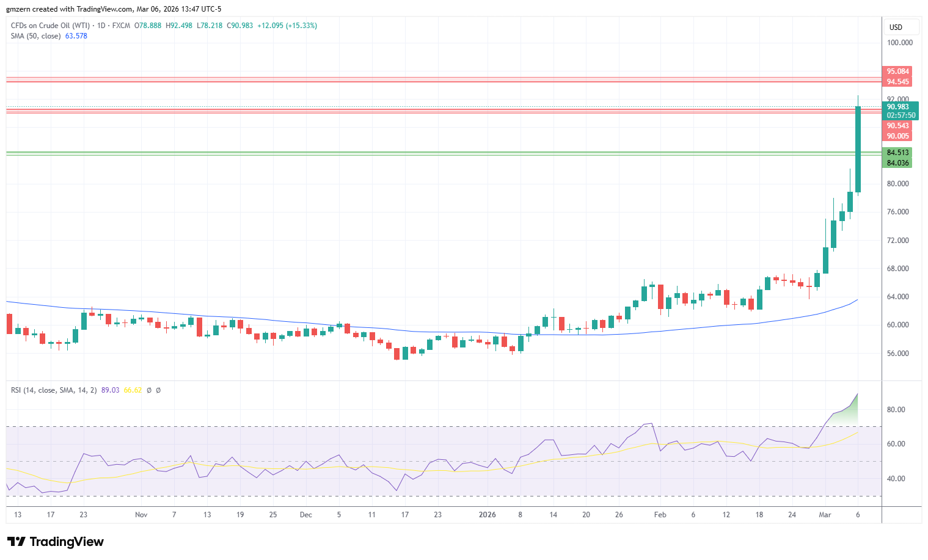
Task: Click the FXCM exchange label
Action: pos(121,26)
